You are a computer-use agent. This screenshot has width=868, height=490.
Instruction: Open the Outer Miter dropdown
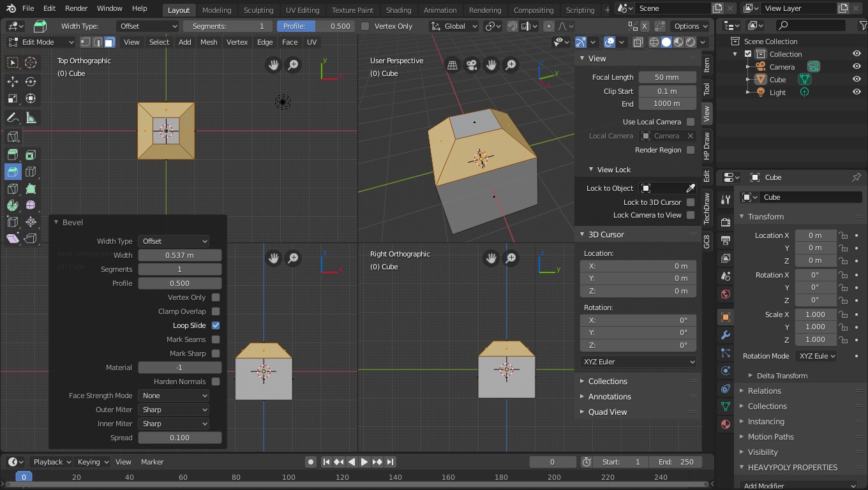[x=174, y=410]
